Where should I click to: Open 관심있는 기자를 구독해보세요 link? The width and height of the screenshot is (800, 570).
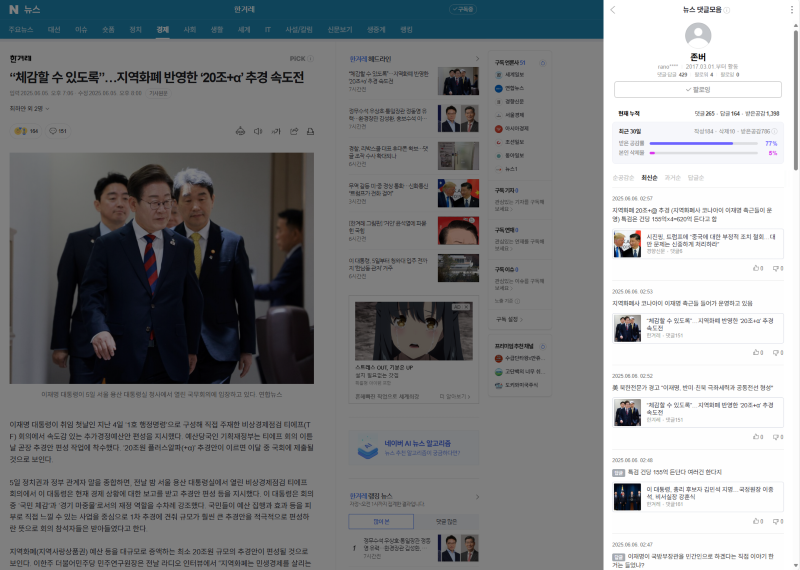click(x=519, y=205)
